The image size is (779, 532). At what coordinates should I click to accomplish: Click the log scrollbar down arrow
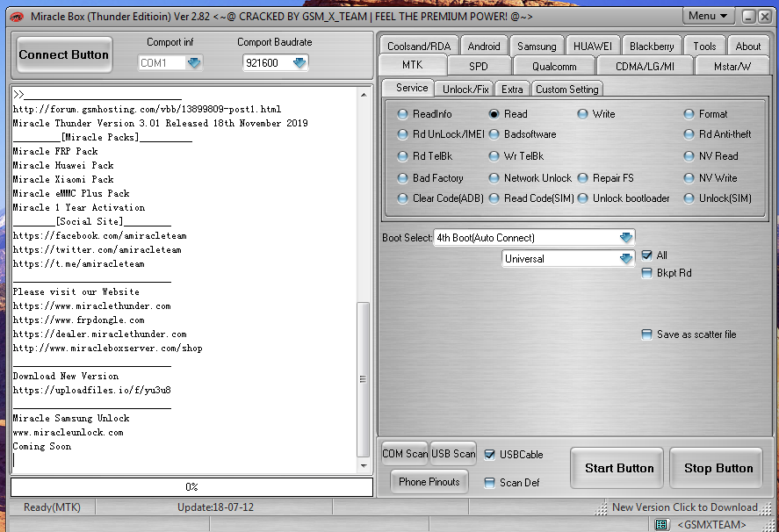(x=364, y=466)
